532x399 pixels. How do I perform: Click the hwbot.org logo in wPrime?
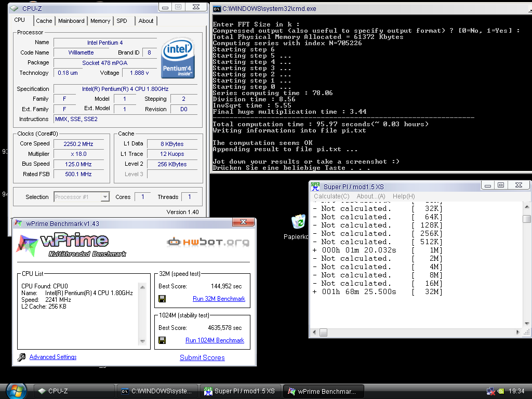pos(208,242)
